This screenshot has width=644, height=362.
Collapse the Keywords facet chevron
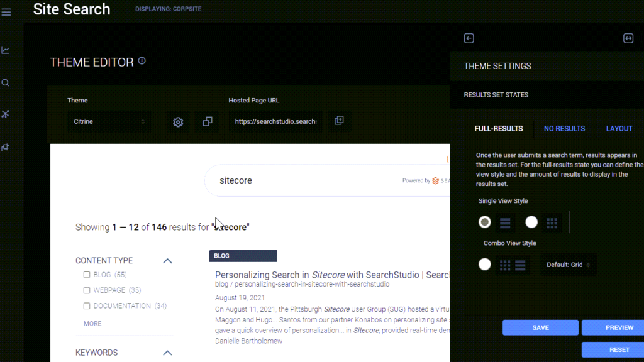point(167,353)
